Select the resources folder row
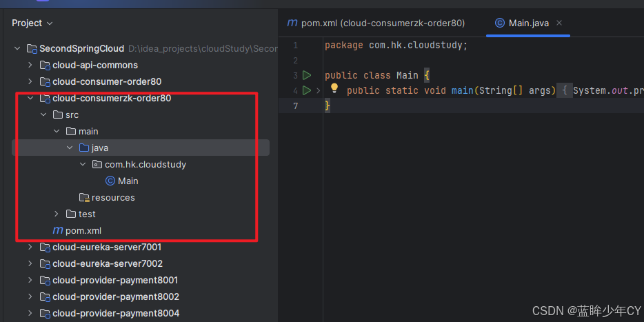This screenshot has width=644, height=322. [141, 198]
